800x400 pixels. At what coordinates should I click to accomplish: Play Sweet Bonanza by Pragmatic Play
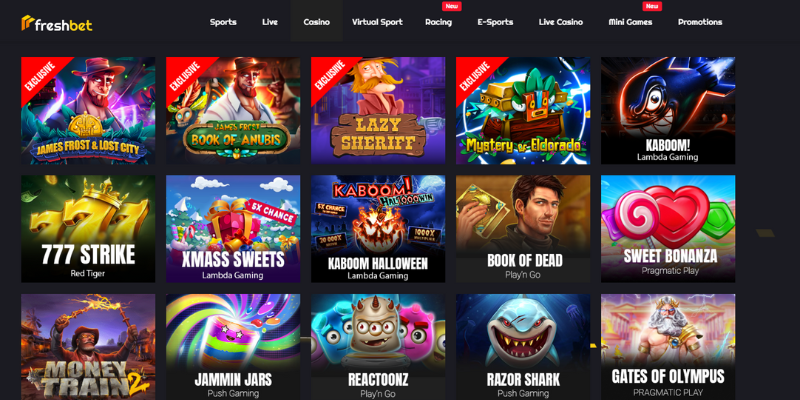pos(668,229)
